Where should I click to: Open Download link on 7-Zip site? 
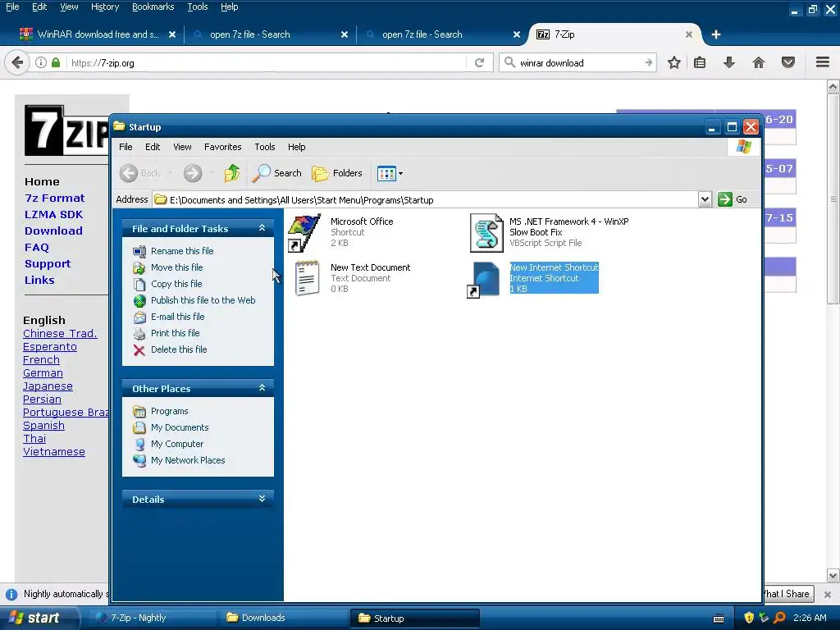pos(53,231)
